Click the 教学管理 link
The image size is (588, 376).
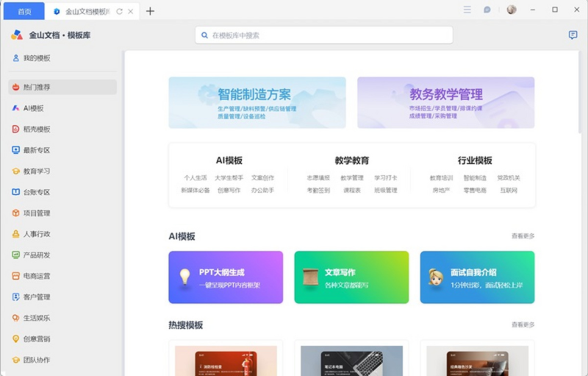tap(352, 177)
